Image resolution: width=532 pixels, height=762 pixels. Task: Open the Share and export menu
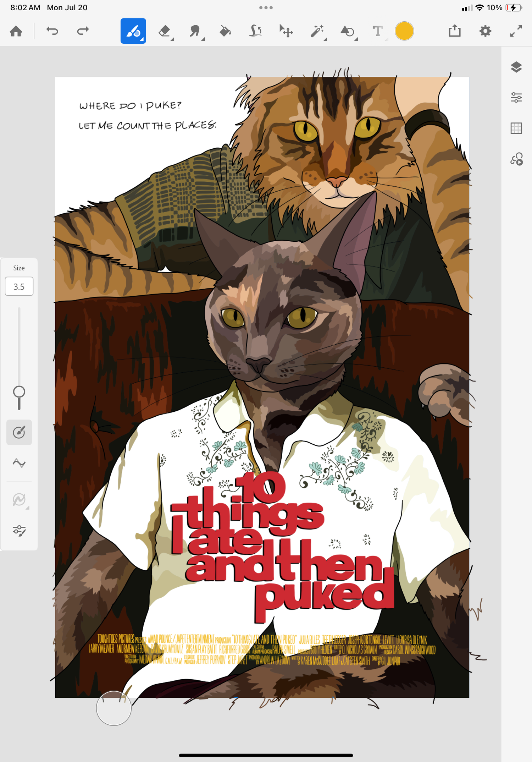[x=455, y=31]
